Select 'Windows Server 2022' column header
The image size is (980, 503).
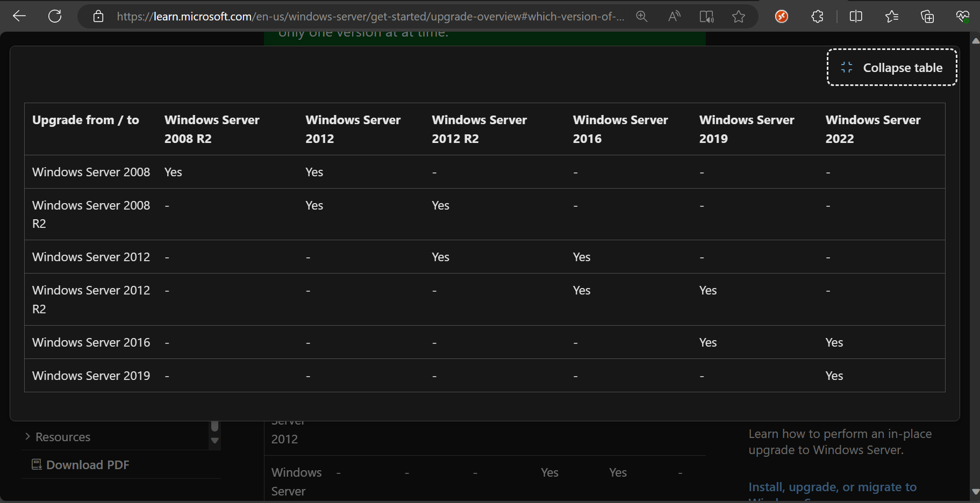873,129
